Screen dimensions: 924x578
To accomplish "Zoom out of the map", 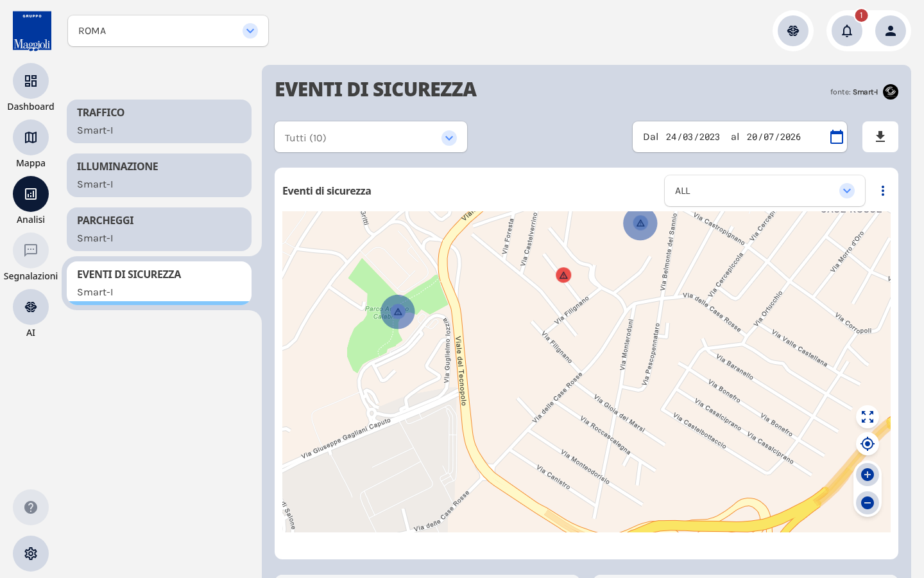I will (868, 503).
